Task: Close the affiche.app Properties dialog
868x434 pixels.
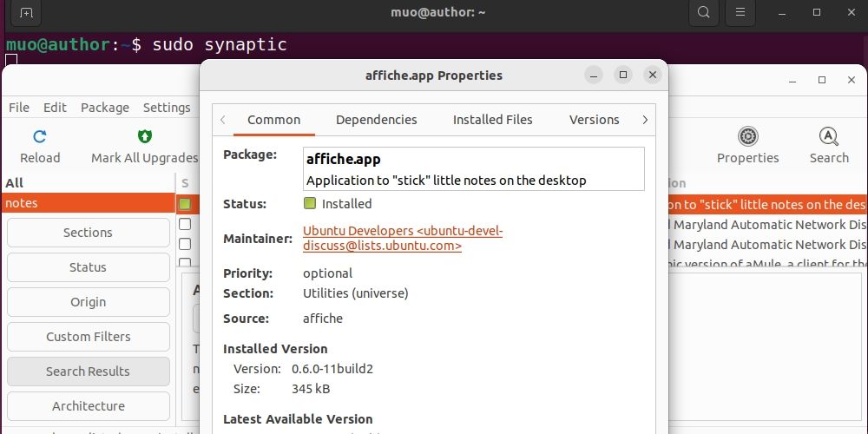Action: click(x=653, y=76)
